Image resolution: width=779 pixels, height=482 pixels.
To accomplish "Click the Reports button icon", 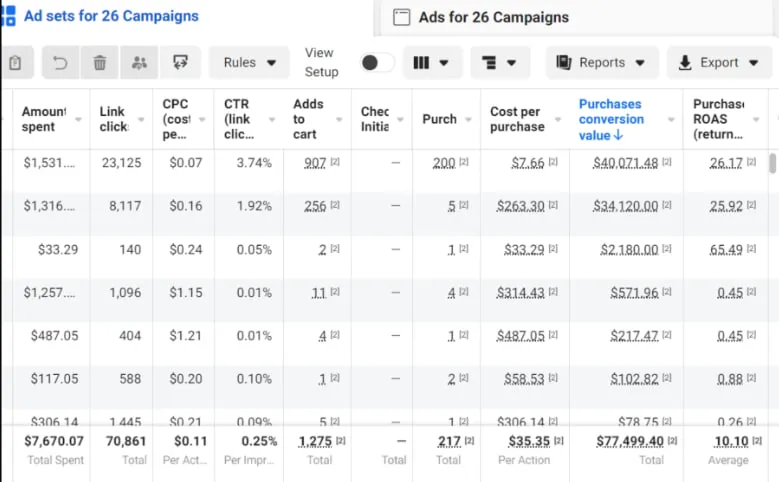I will coord(564,63).
